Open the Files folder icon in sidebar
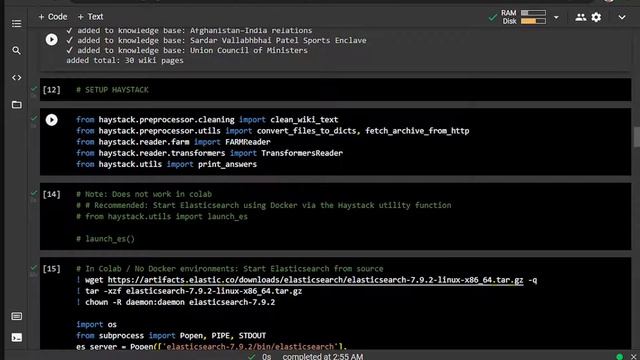Image resolution: width=640 pixels, height=360 pixels. tap(16, 104)
